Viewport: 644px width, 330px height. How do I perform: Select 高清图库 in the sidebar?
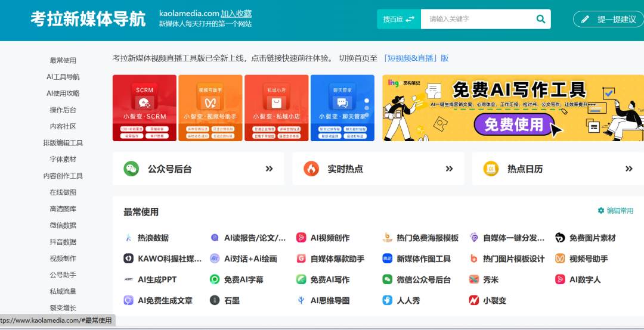point(63,208)
